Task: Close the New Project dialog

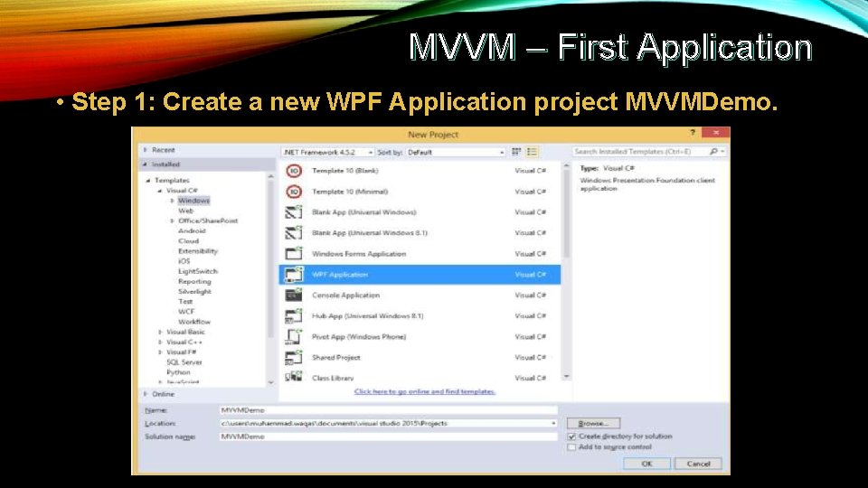Action: click(716, 133)
